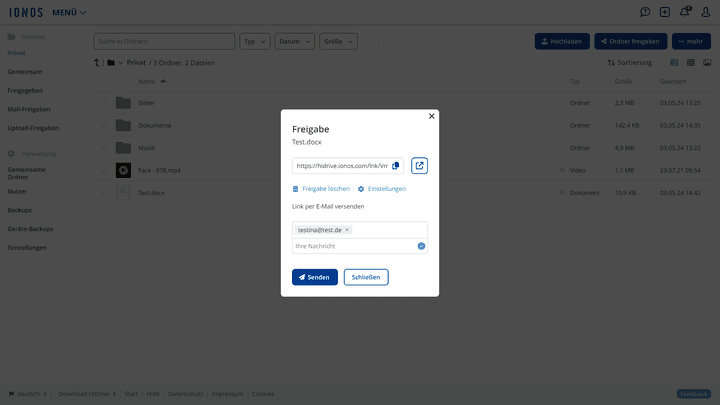
Task: Click the IONOS logo
Action: (26, 12)
